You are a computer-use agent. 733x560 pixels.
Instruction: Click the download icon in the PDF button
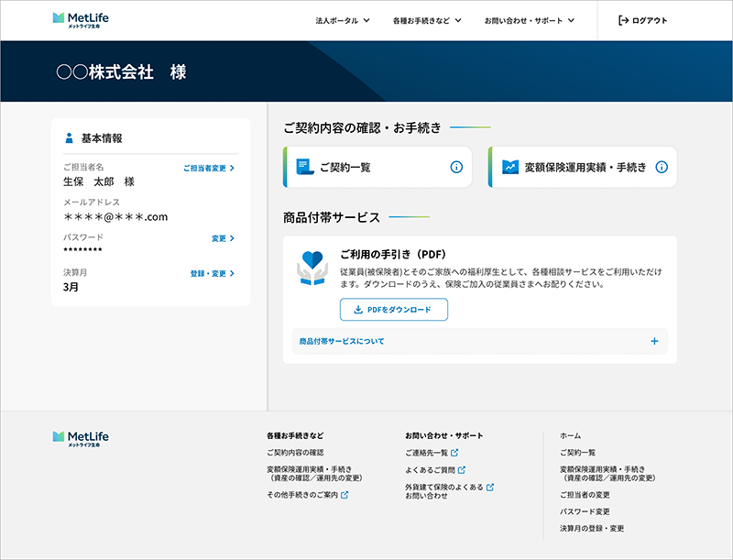[358, 310]
